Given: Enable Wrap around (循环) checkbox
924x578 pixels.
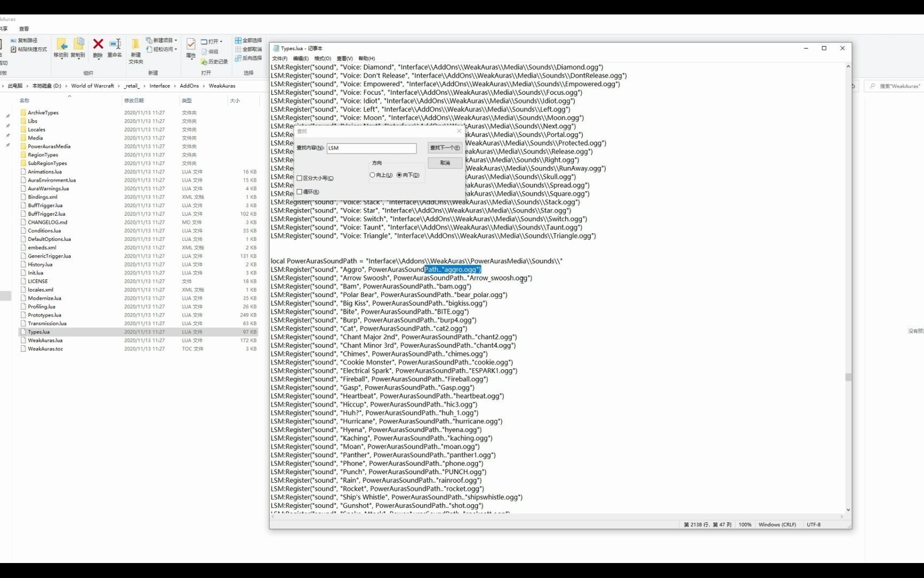Looking at the screenshot, I should click(x=299, y=192).
